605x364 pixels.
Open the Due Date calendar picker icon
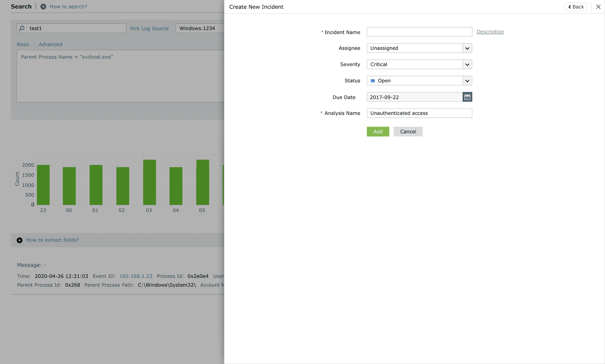467,97
